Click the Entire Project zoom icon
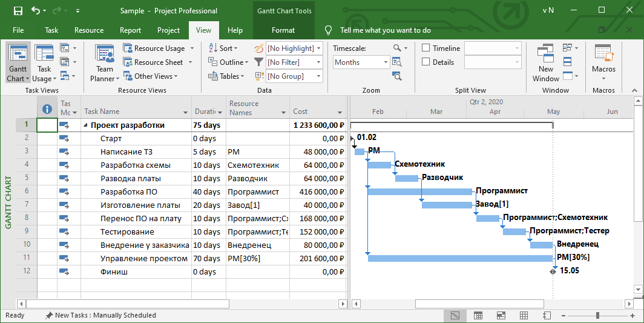The image size is (644, 323). (397, 62)
